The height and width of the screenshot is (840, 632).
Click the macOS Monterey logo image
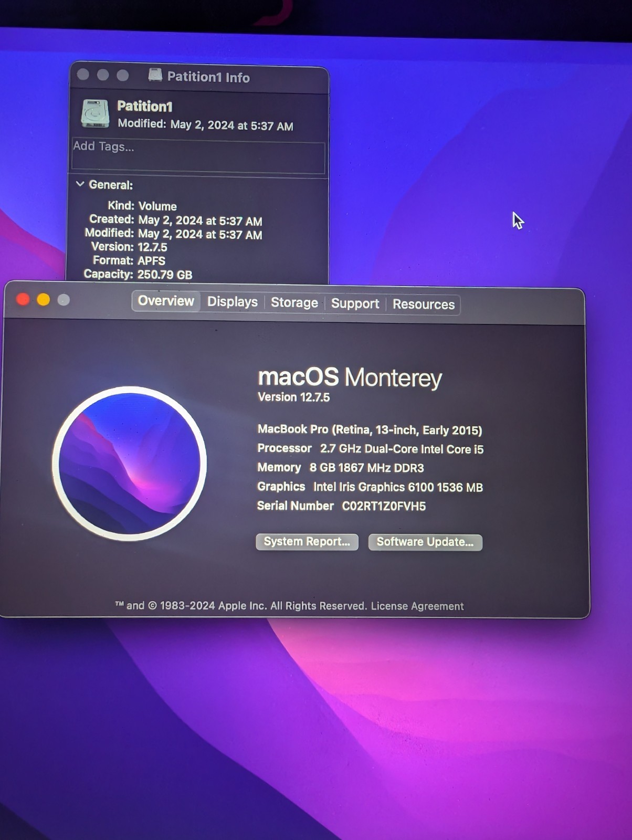[129, 464]
